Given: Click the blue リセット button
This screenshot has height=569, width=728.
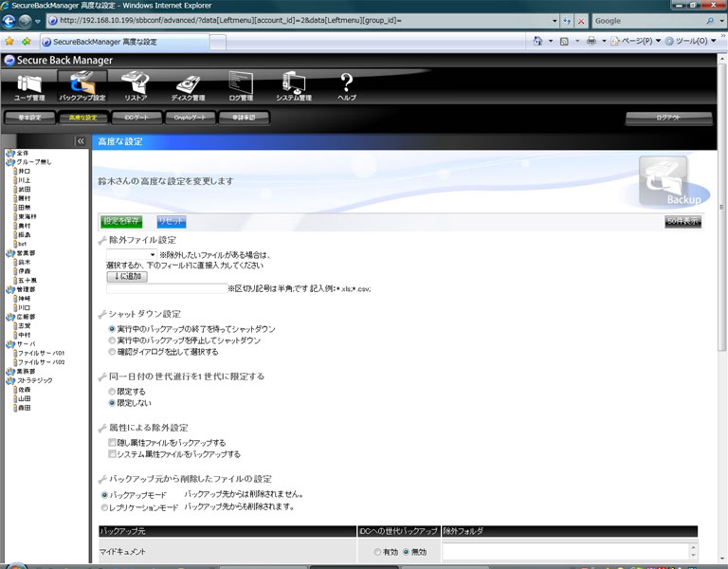Looking at the screenshot, I should click(171, 222).
